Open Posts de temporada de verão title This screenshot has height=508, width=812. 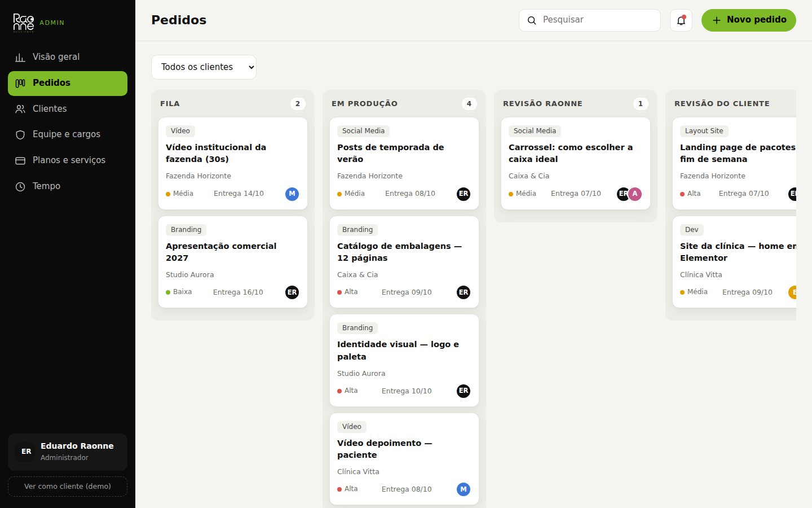390,153
